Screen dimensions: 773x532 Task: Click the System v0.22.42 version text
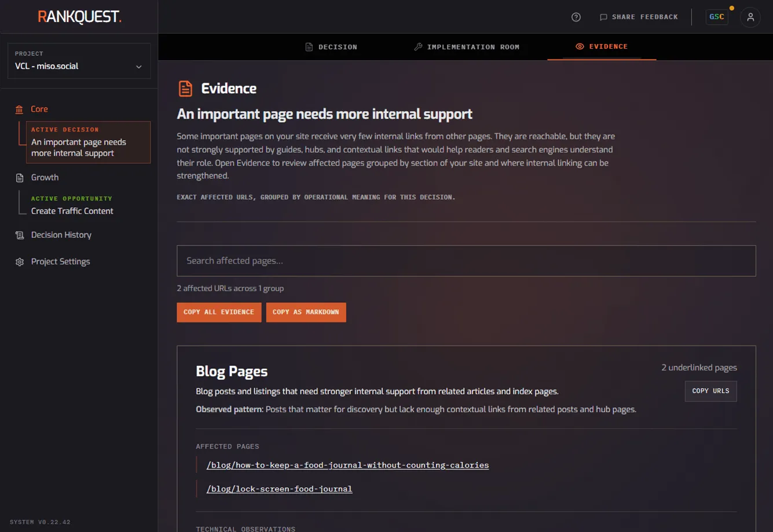click(x=41, y=522)
